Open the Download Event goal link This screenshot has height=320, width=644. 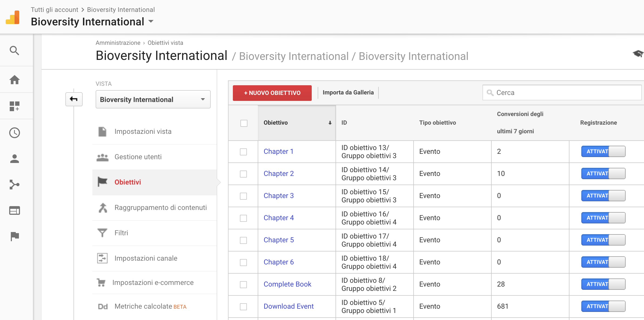pyautogui.click(x=289, y=306)
